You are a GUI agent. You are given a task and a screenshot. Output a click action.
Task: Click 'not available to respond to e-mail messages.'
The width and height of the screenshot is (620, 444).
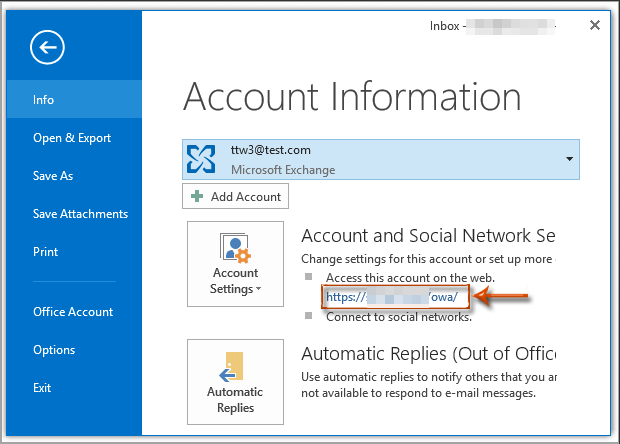tap(418, 393)
